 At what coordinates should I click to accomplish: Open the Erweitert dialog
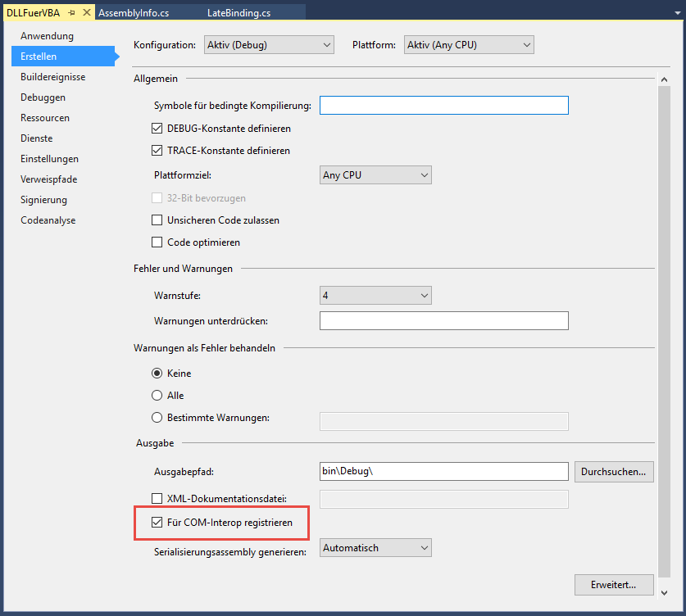click(613, 584)
